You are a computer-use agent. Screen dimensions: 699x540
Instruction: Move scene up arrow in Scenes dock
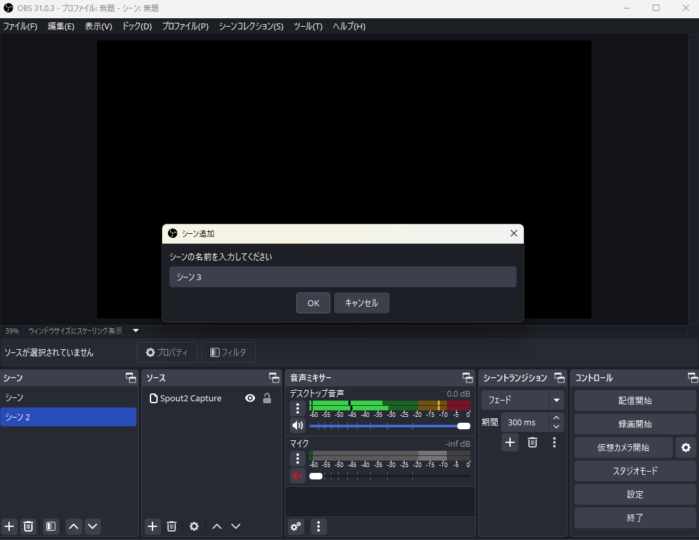74,527
